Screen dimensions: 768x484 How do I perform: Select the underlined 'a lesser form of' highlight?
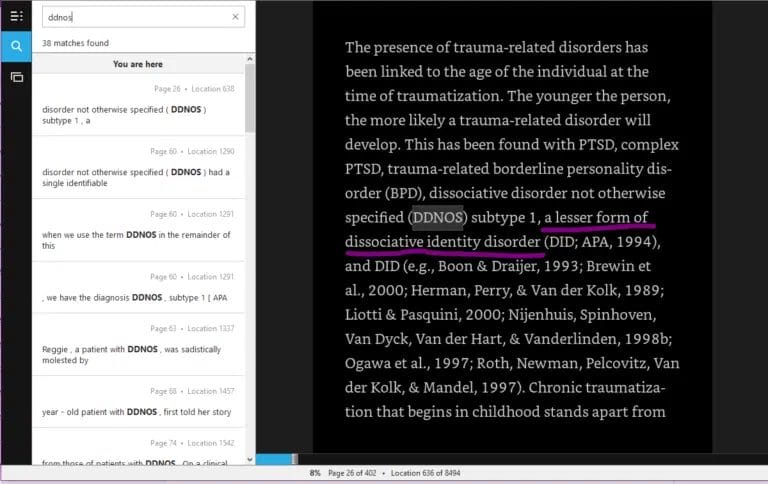(596, 217)
